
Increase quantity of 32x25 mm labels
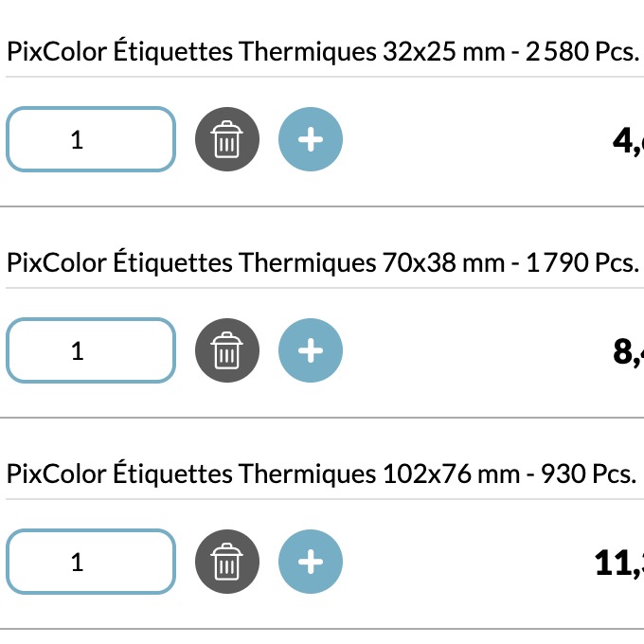click(311, 140)
